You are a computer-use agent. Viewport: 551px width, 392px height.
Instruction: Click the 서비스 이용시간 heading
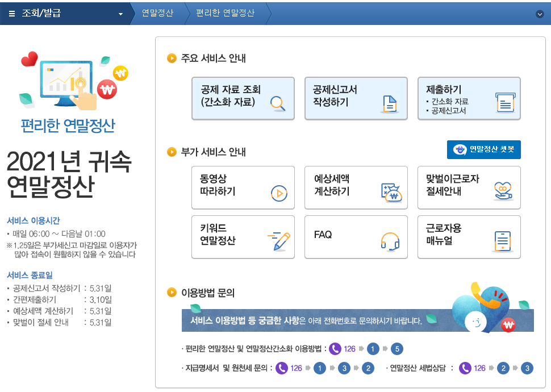[x=34, y=221]
